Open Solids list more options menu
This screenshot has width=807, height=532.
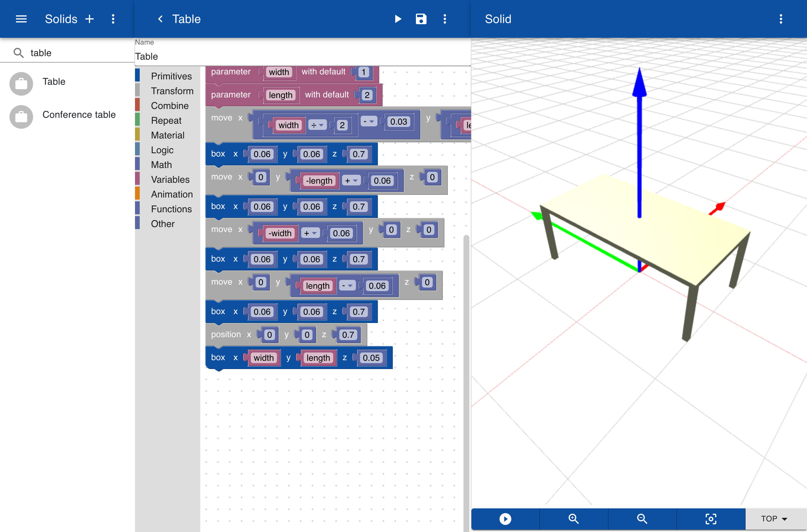pyautogui.click(x=113, y=19)
